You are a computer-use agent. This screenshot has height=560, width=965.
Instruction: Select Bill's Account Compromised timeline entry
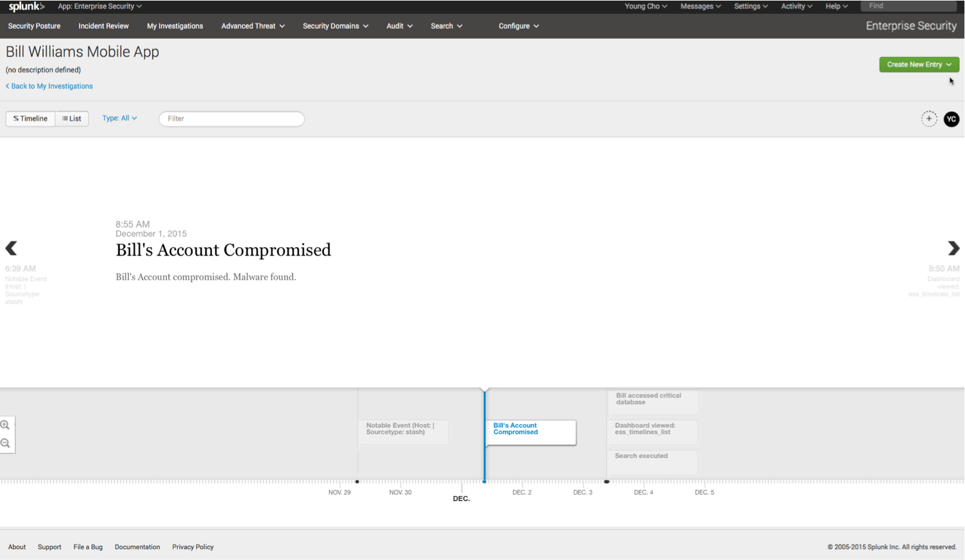[x=531, y=432]
